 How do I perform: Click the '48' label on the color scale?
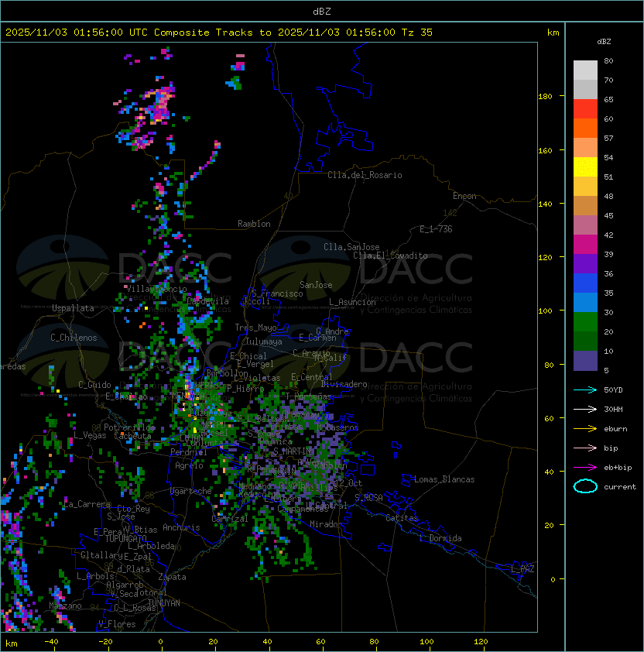coord(608,196)
